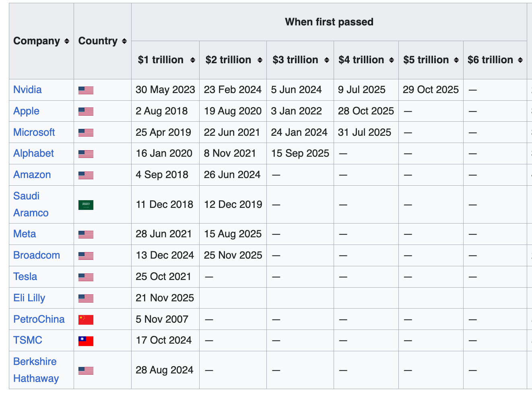Click the China flag next to PetroChina
The width and height of the screenshot is (532, 398).
click(x=86, y=320)
